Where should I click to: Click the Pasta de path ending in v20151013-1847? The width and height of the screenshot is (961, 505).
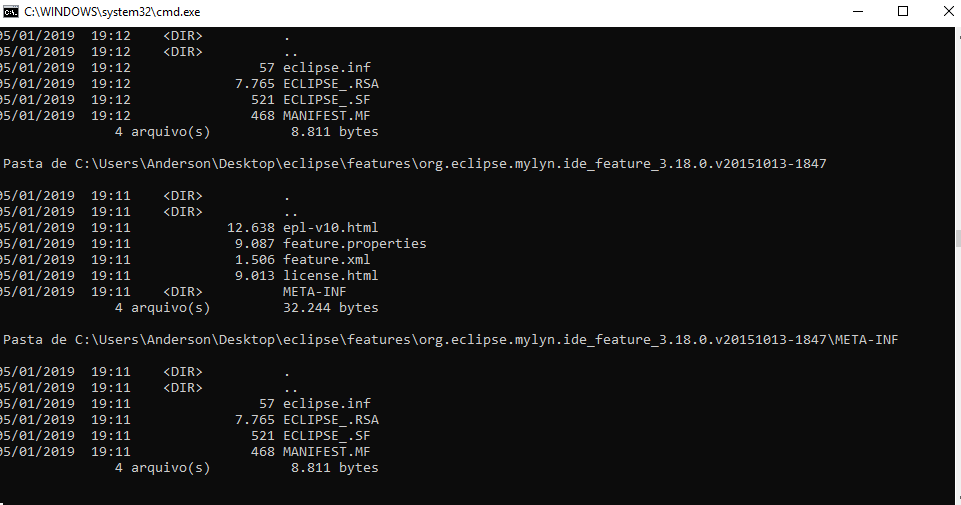click(x=415, y=164)
